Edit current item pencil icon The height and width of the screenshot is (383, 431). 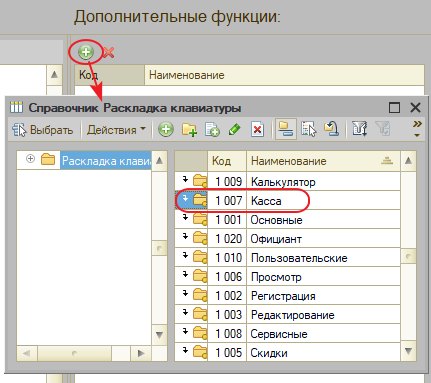pos(234,130)
